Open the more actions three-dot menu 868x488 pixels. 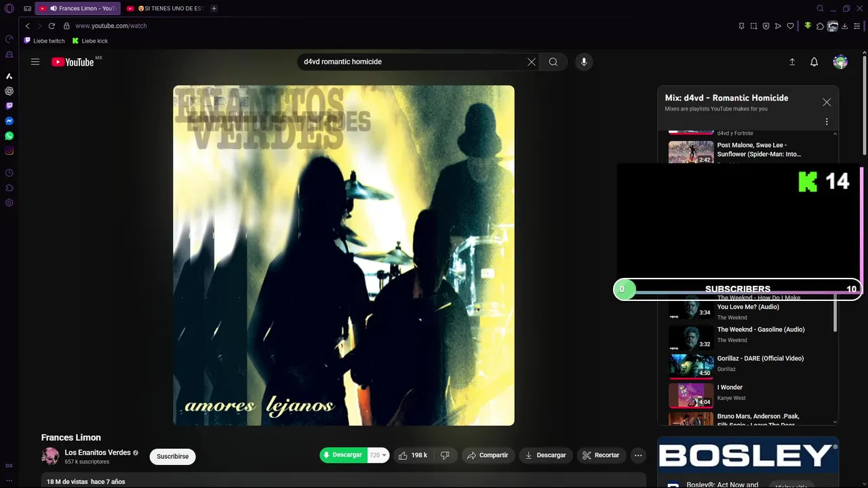pyautogui.click(x=638, y=455)
